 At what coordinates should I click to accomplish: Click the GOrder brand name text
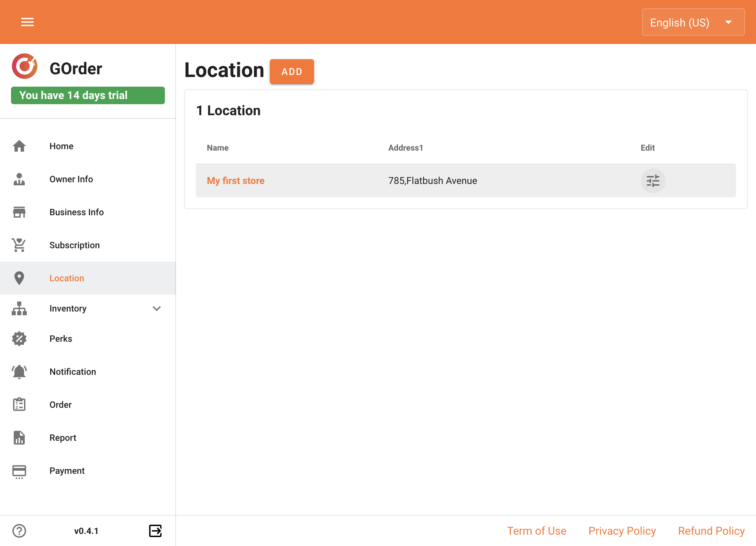76,68
